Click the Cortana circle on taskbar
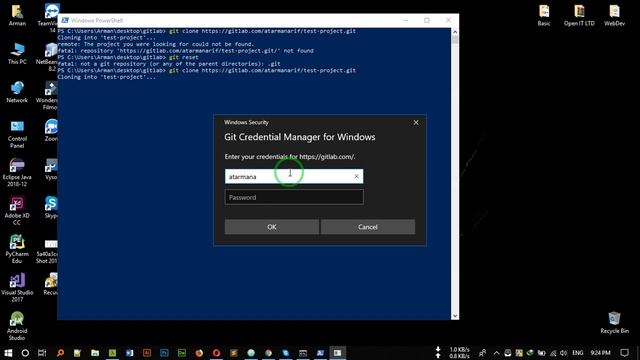This screenshot has height=360, width=640. (25, 353)
